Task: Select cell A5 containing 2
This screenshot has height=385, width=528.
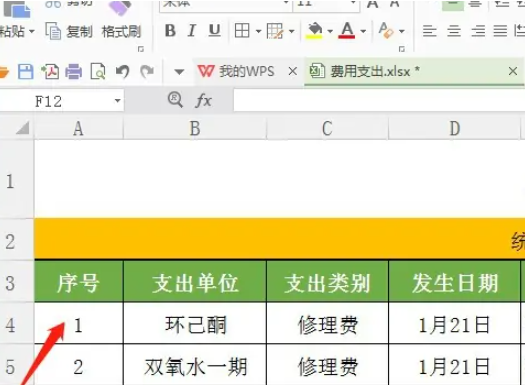Action: [x=79, y=365]
